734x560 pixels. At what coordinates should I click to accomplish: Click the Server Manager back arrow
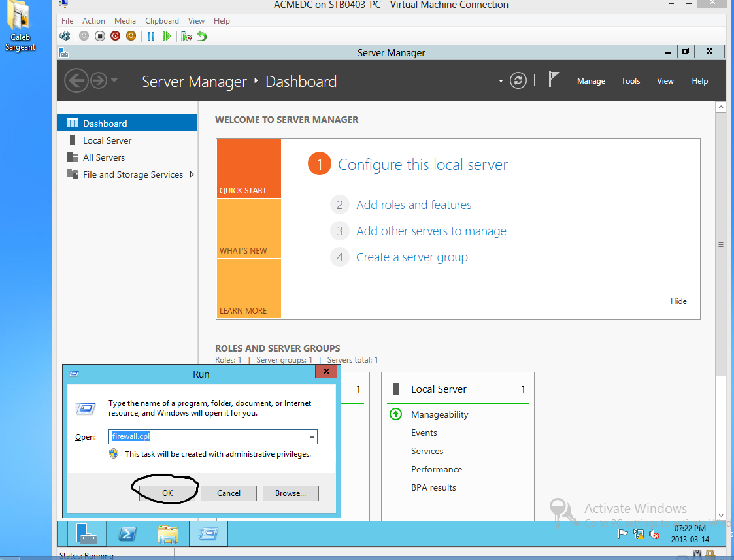click(76, 81)
